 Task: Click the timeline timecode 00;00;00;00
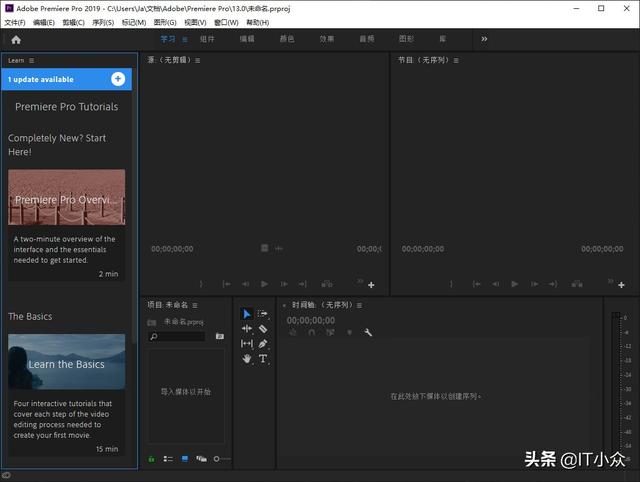pyautogui.click(x=311, y=320)
